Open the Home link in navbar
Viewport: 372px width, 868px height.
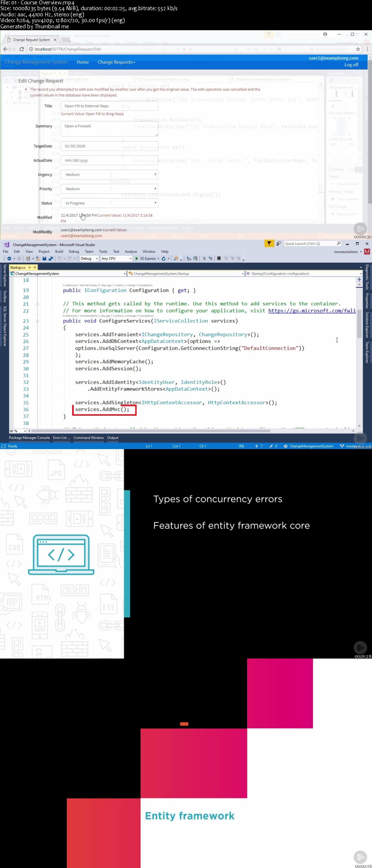(x=83, y=62)
